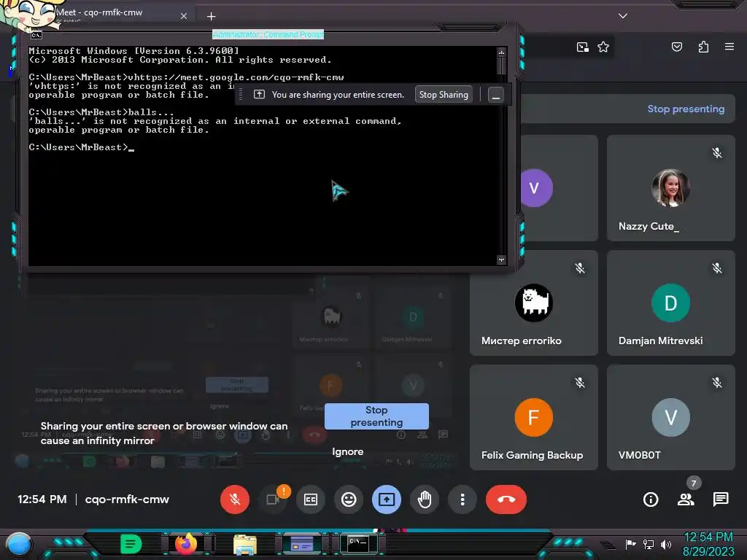
Task: Click inside Command Prompt at C:\Users\MrBeast> prompt
Action: 82,147
